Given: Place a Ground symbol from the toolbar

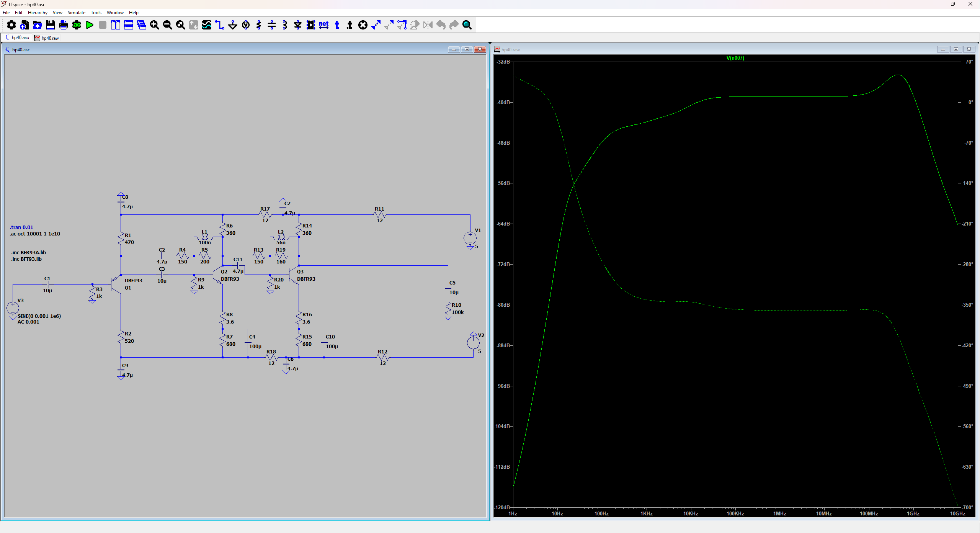Looking at the screenshot, I should click(x=233, y=25).
